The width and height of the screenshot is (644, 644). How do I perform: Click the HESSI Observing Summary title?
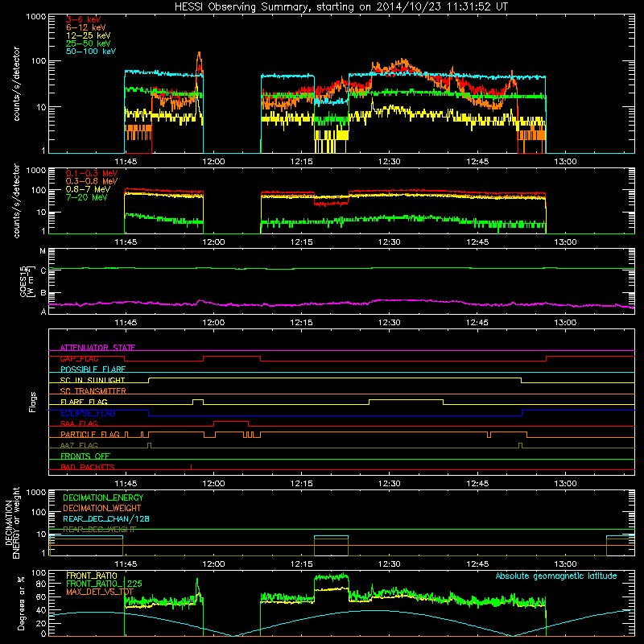(341, 7)
